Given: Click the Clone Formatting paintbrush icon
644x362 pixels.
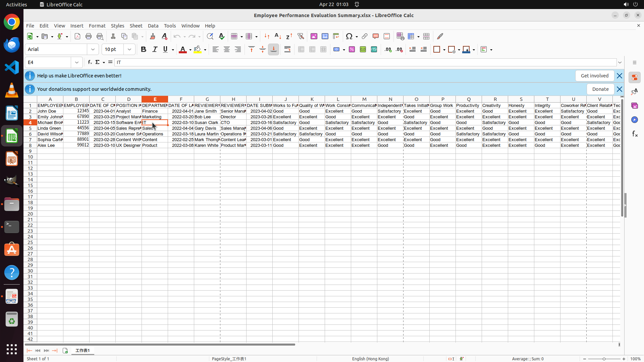Looking at the screenshot, I should click(153, 36).
